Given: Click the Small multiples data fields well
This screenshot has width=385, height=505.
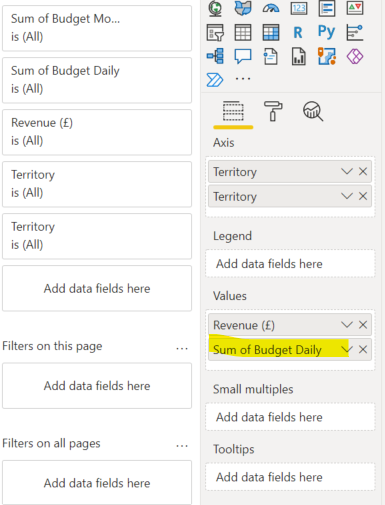Looking at the screenshot, I should 290,417.
